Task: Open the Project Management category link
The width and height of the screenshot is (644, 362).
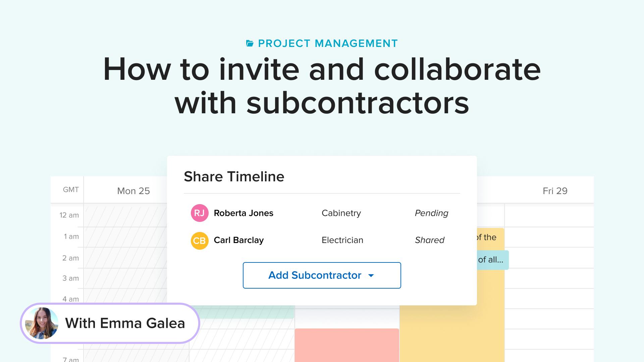Action: click(328, 44)
